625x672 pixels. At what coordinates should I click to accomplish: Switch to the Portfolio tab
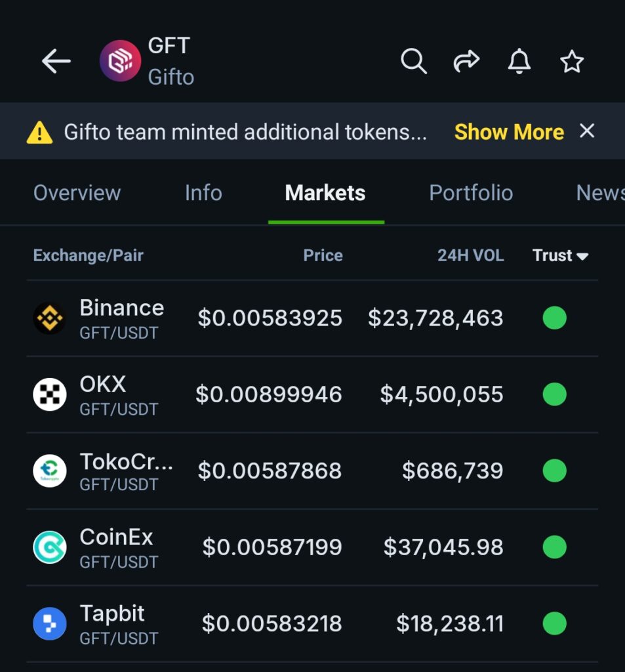tap(472, 193)
